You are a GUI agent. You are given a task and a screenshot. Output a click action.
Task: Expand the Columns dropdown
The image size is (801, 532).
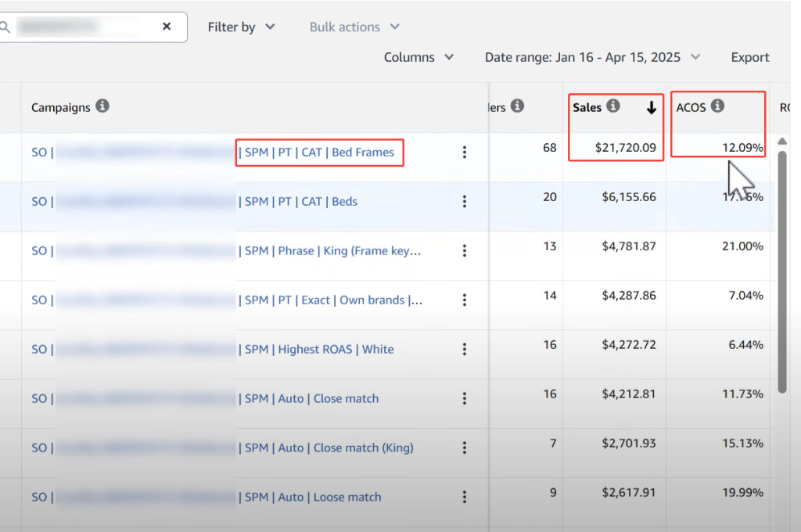point(418,57)
